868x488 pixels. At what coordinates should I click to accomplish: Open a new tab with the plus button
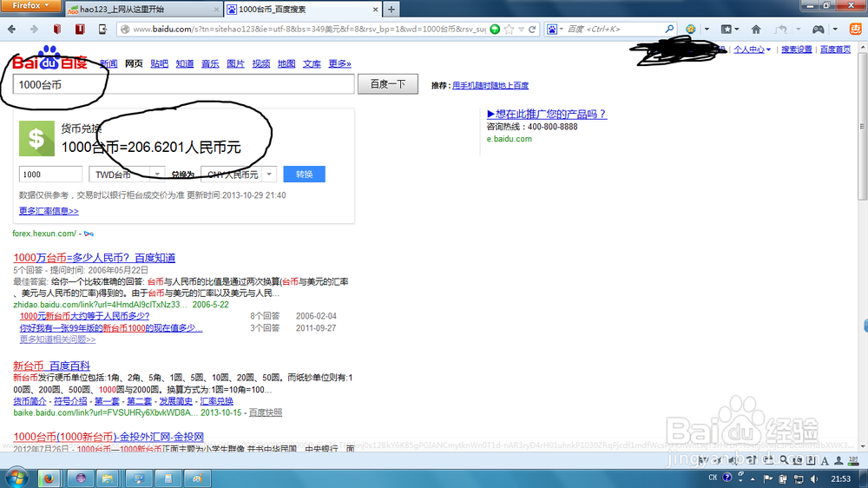pos(391,10)
